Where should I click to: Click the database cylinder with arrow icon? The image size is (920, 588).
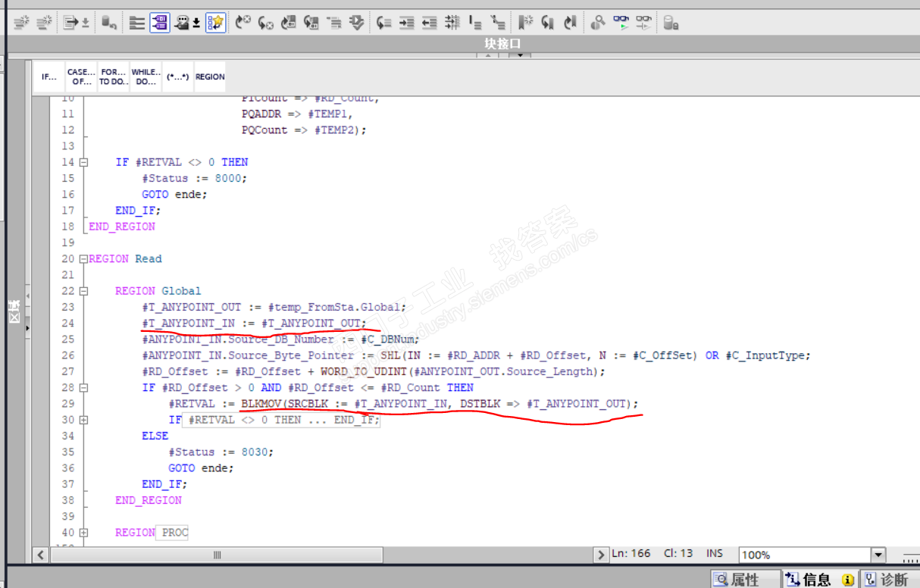click(109, 23)
